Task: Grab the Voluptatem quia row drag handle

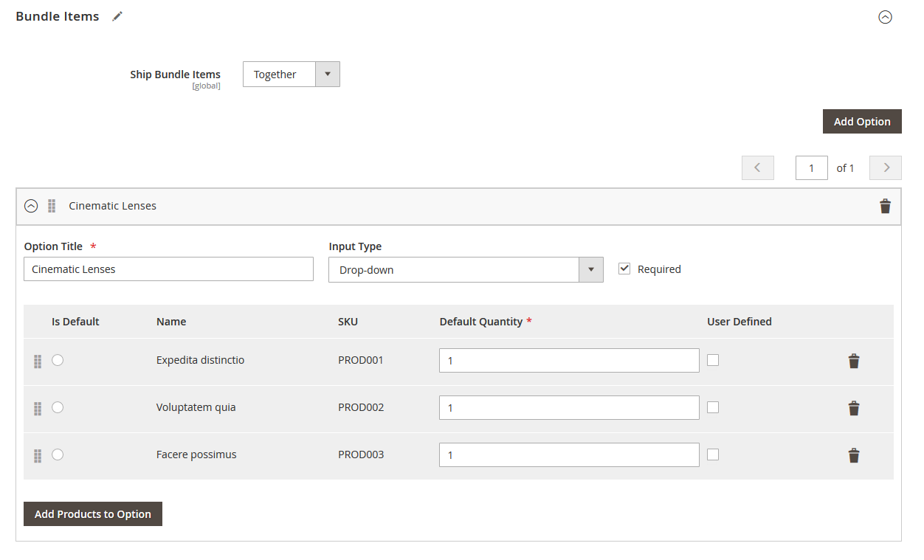Action: (x=38, y=409)
